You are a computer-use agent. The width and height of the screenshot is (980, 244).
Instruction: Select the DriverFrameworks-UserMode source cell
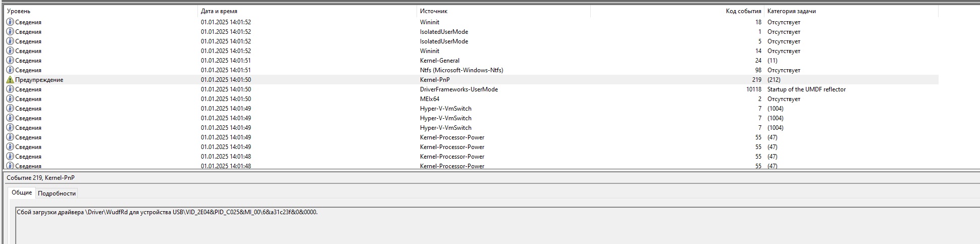pos(459,89)
